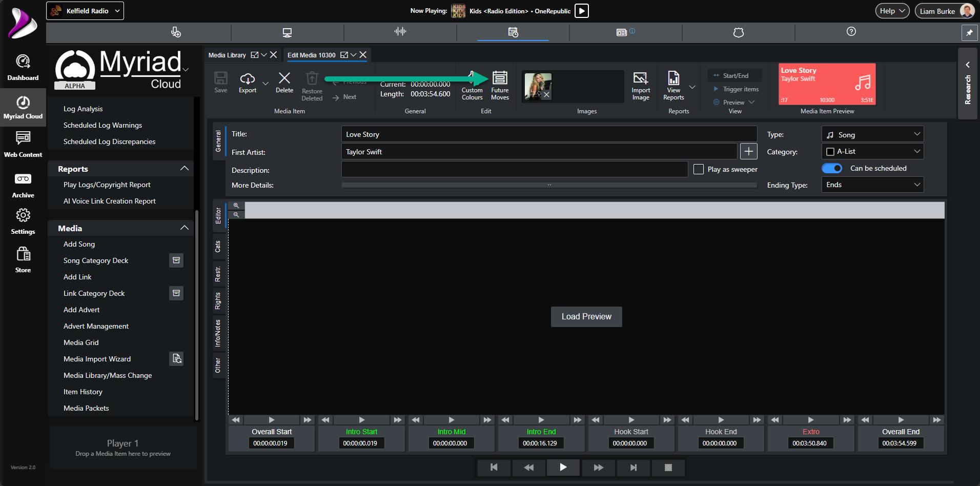Select the Restr vertical tab

tap(218, 274)
